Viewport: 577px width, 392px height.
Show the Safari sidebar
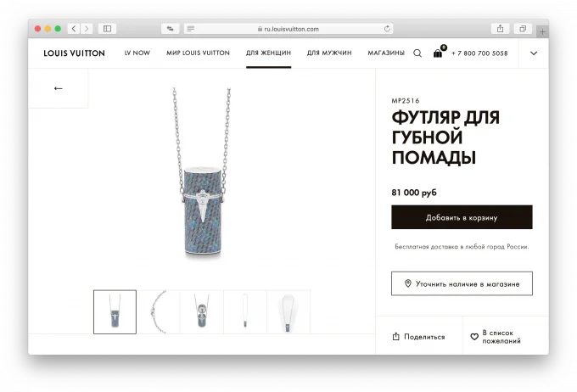(x=107, y=29)
